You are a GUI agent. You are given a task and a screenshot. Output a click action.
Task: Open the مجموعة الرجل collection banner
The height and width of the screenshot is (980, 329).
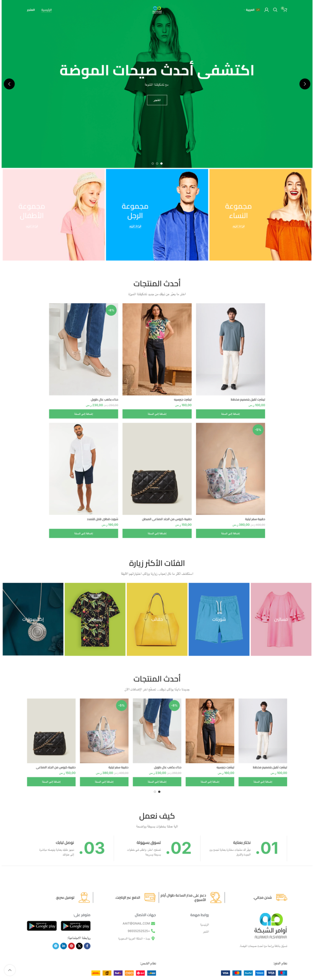coord(157,215)
